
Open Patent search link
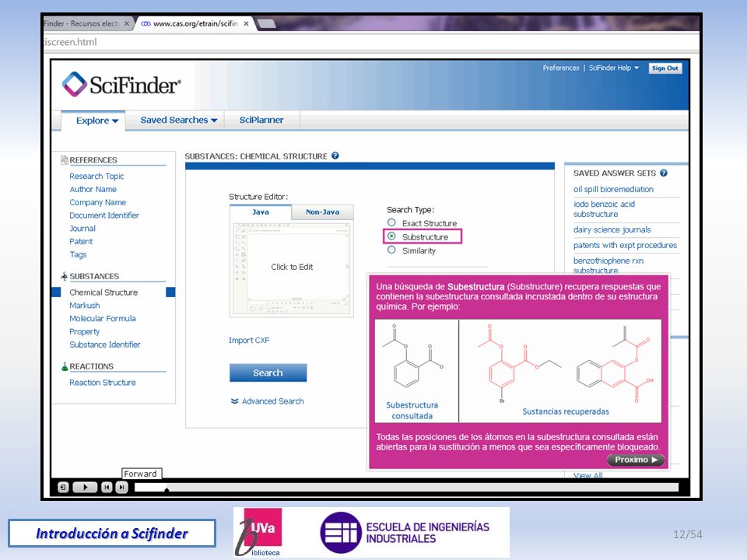81,241
